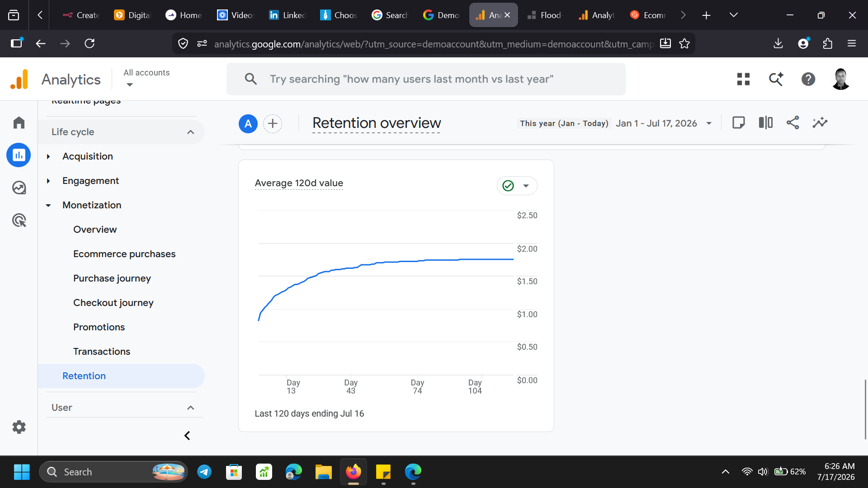Image resolution: width=868 pixels, height=488 pixels.
Task: Bookmark page with star icon
Action: (684, 43)
